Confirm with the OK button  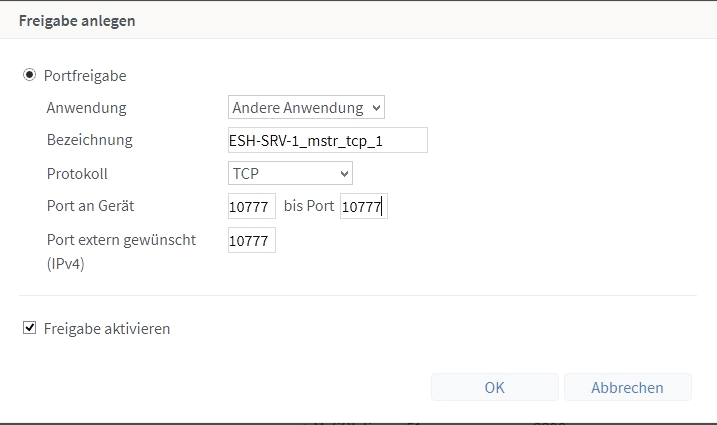494,387
